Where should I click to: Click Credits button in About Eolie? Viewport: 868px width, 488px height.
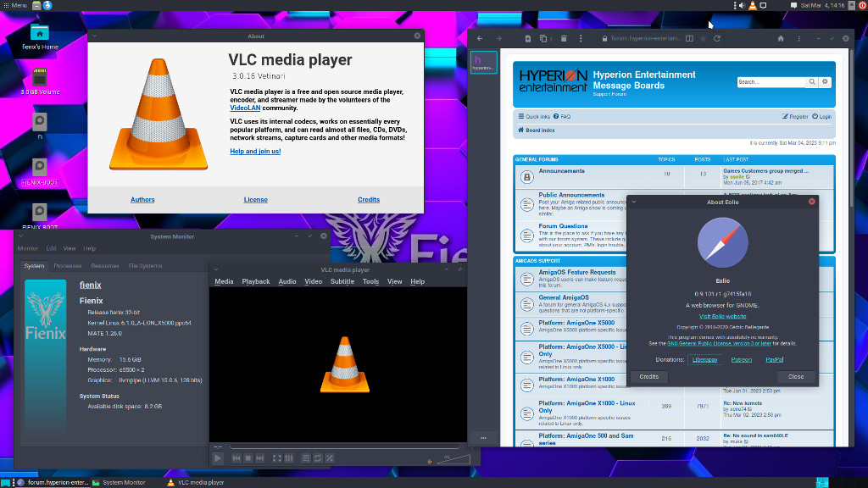648,377
